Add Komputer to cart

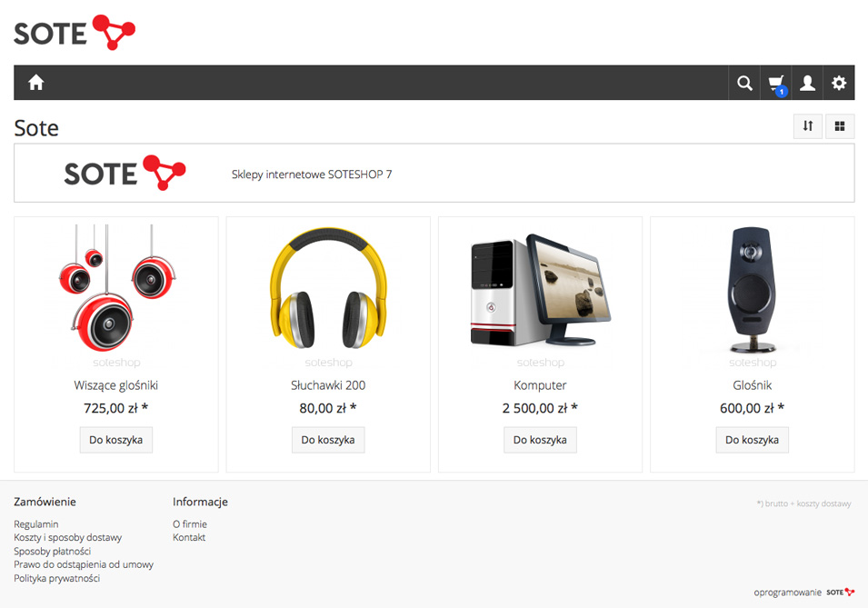tap(540, 440)
